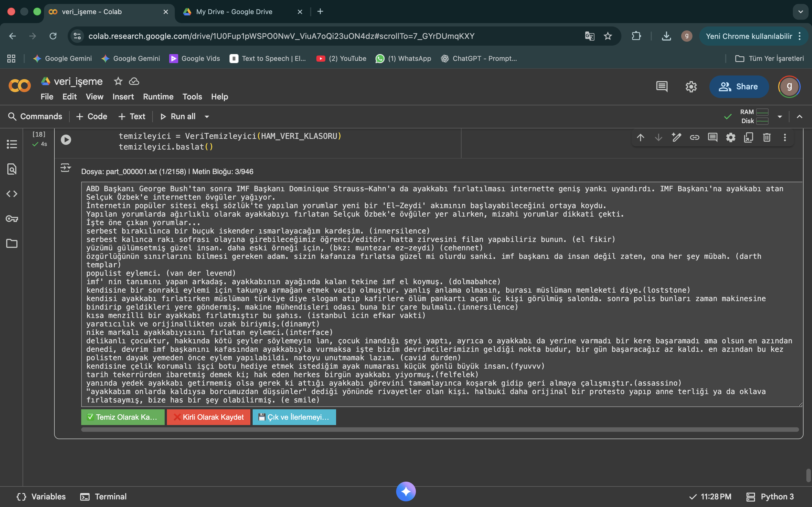The image size is (812, 507).
Task: Run the cell with the play button
Action: coord(66,139)
